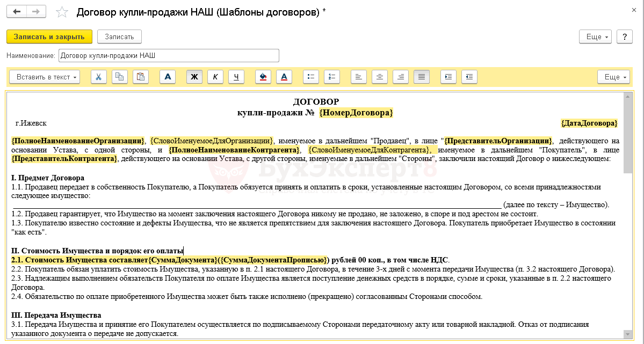Insert a bulleted list
The height and width of the screenshot is (344, 644).
(311, 77)
